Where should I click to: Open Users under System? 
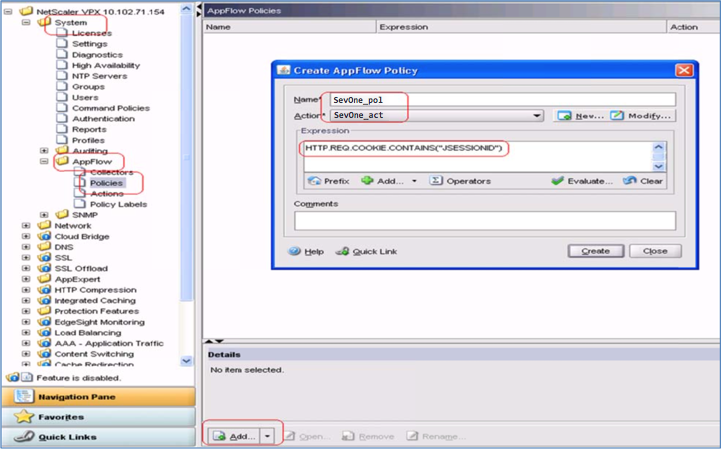pyautogui.click(x=85, y=97)
